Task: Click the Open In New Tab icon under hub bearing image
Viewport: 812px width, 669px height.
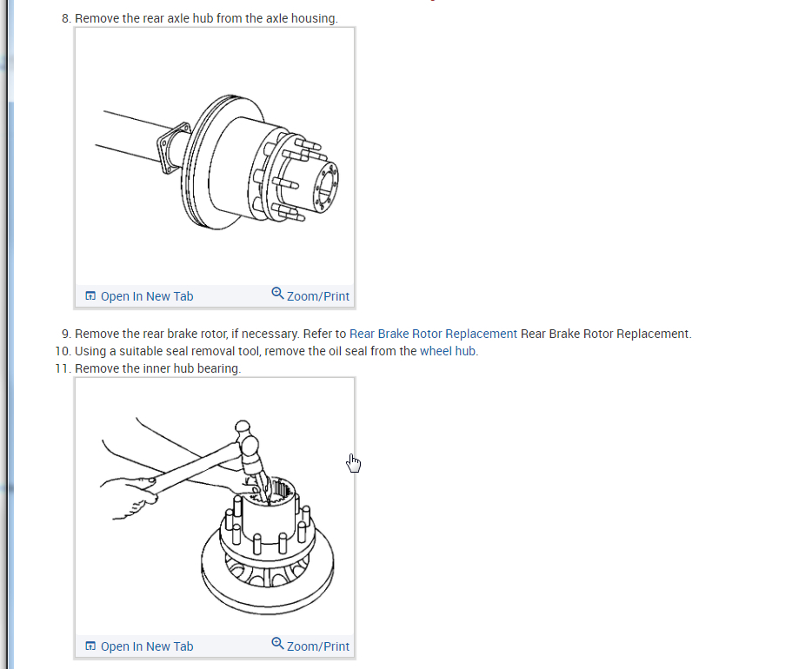Action: click(90, 646)
